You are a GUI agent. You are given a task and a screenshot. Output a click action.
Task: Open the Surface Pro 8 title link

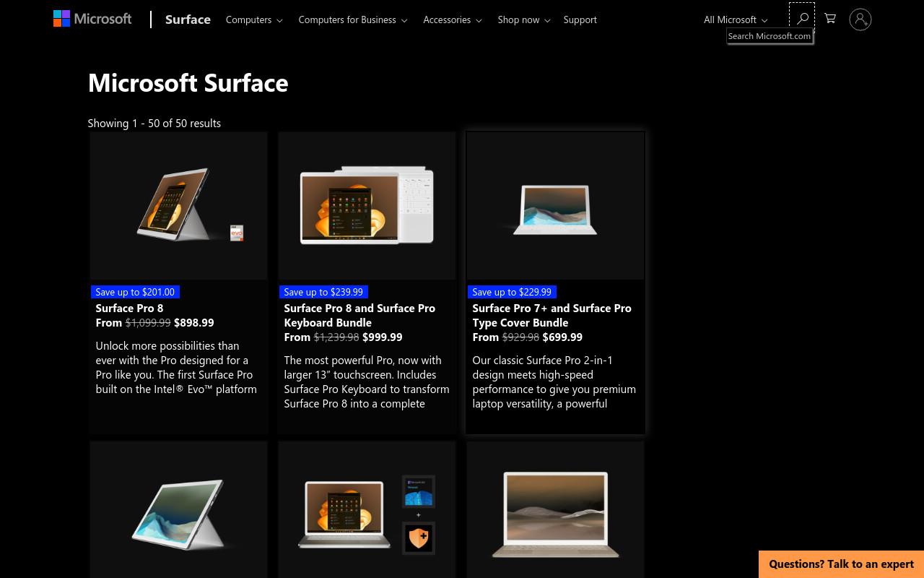[129, 308]
